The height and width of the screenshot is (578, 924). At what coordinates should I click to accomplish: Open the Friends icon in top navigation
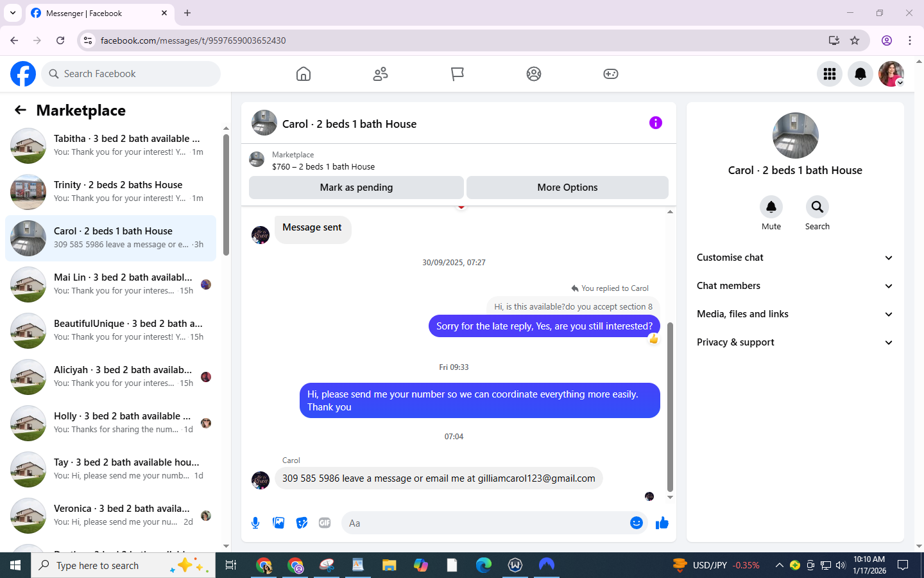pos(381,74)
